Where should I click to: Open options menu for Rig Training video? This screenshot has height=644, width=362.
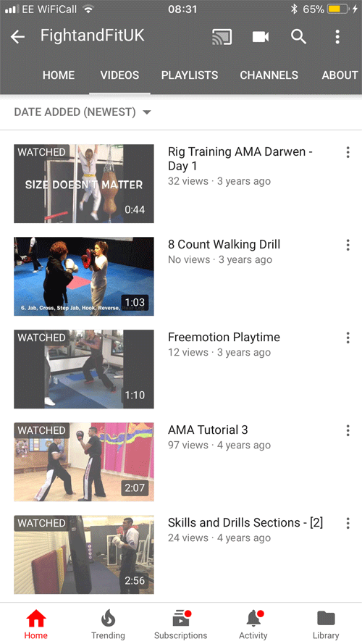pos(348,152)
